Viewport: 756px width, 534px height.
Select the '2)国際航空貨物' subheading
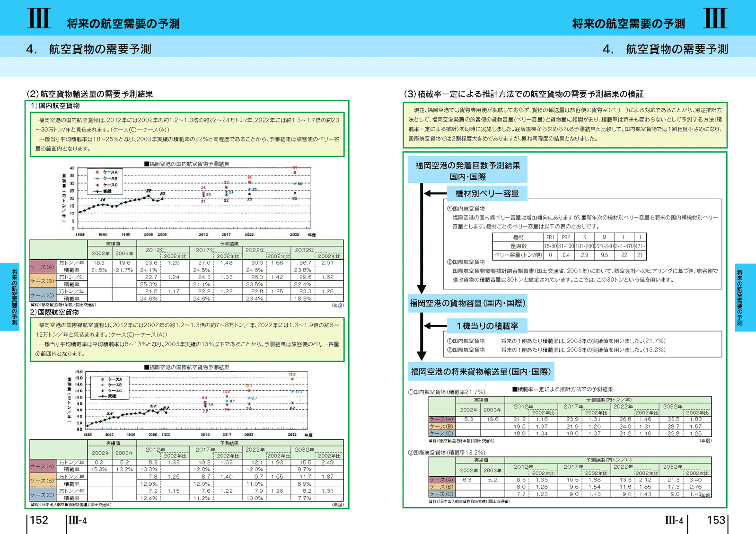click(x=54, y=312)
